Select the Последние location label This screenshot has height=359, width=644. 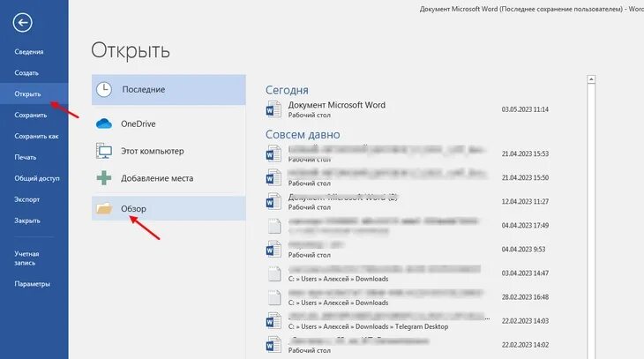click(x=143, y=90)
